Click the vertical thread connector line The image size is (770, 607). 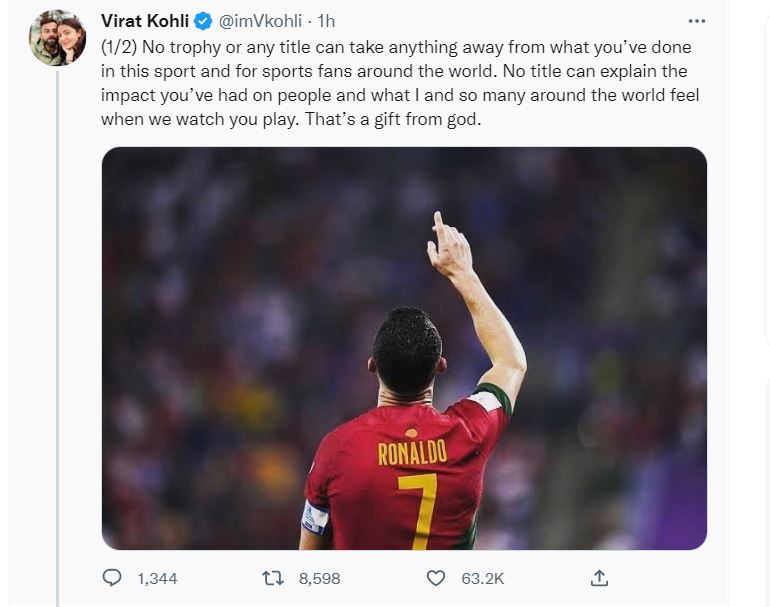pyautogui.click(x=57, y=339)
